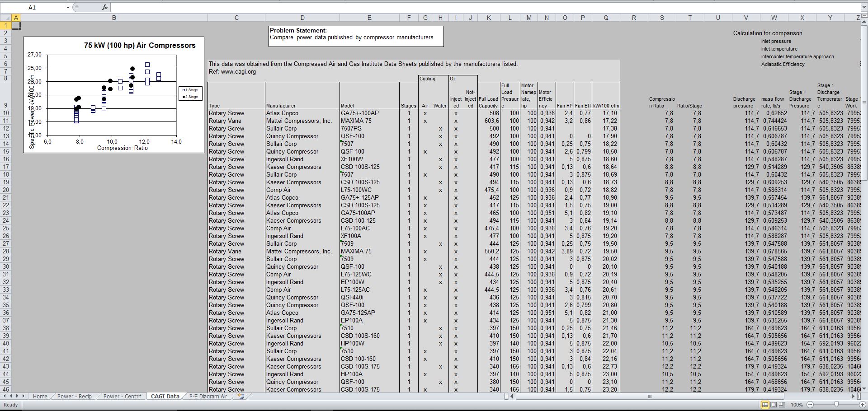Select the CAGI Data sheet tab

click(x=165, y=396)
